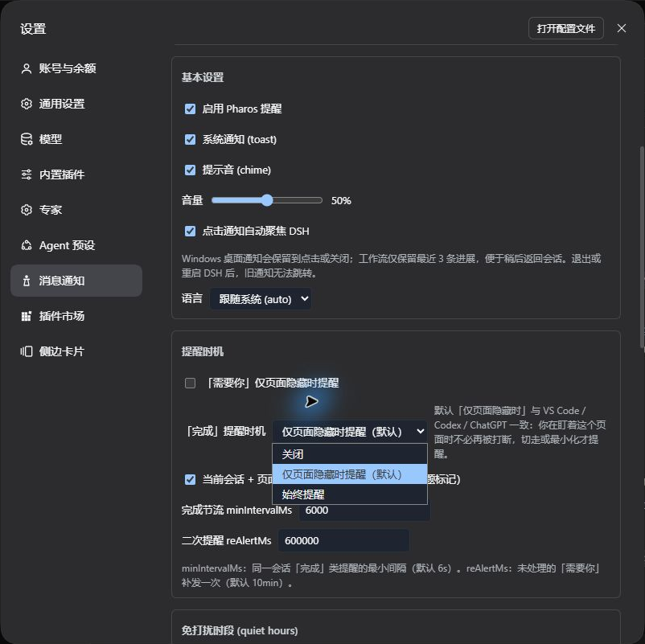This screenshot has height=644, width=645.
Task: Click the 二次提醒 reAlertMs input field
Action: tap(344, 540)
